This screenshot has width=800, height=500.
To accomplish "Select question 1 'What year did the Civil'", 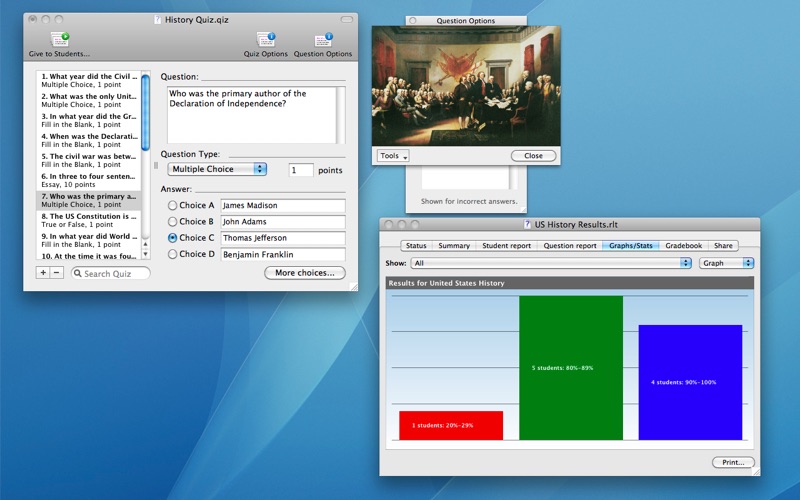I will [x=89, y=80].
